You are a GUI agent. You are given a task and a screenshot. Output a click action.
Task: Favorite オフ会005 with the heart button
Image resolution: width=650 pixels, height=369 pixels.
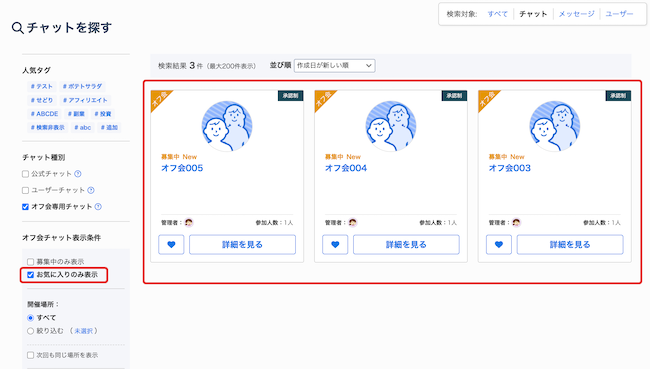171,245
